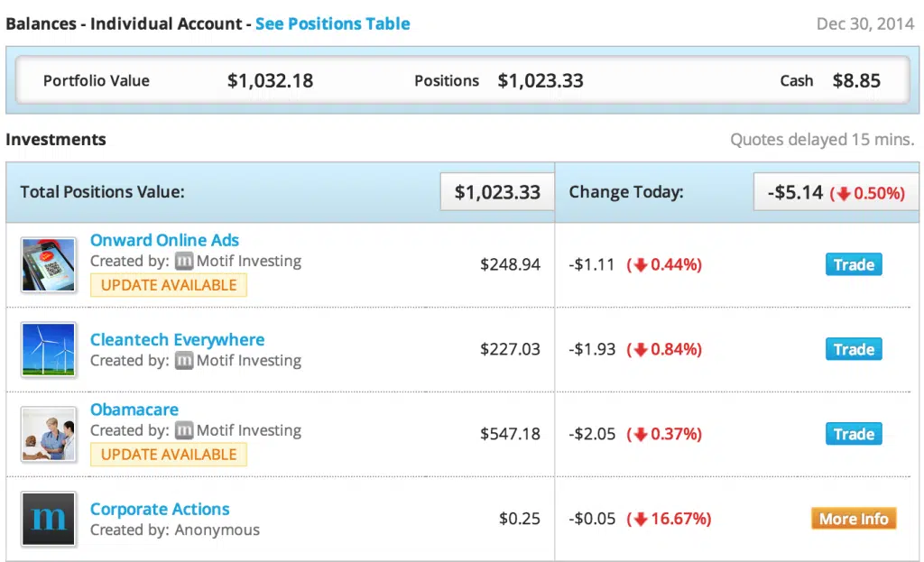924x562 pixels.
Task: Click the Total Positions Value $1,023.33 box
Action: (497, 192)
